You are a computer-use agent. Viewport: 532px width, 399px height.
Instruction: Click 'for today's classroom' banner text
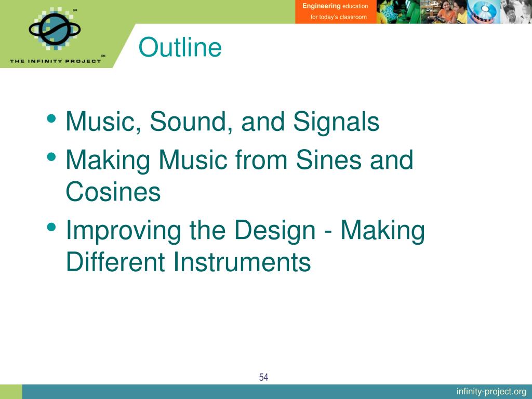coord(339,17)
